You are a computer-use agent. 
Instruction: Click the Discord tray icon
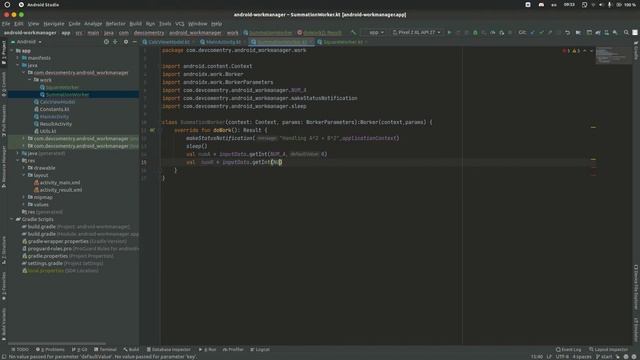coord(541,5)
